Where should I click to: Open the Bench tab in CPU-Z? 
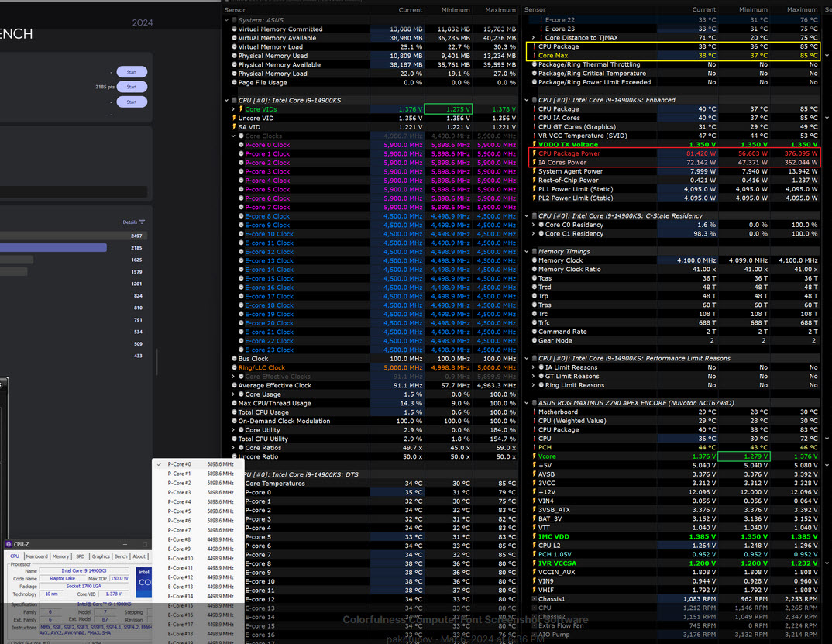point(121,556)
